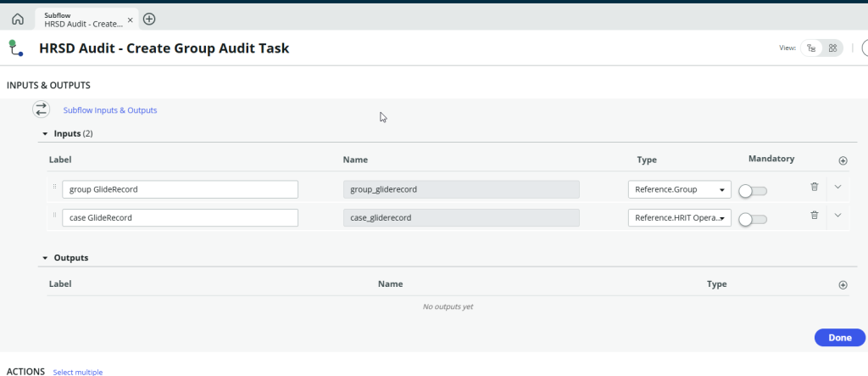The width and height of the screenshot is (868, 376).
Task: Click the Done button
Action: 839,338
